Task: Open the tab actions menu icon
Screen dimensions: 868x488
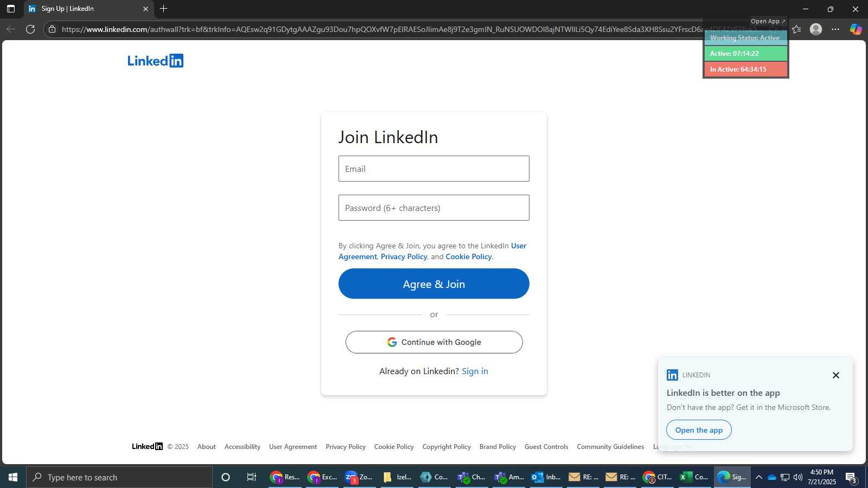Action: point(11,9)
